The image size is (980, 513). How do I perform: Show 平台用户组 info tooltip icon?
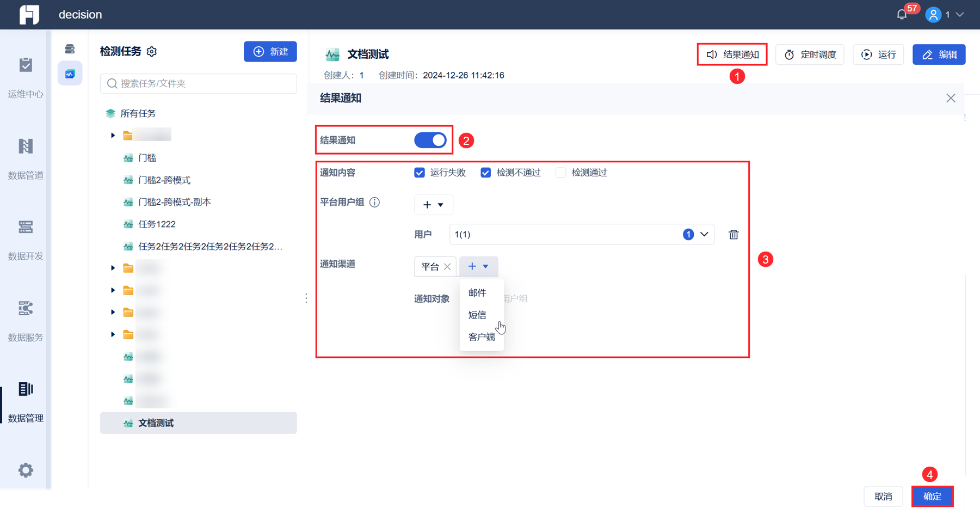pos(375,202)
